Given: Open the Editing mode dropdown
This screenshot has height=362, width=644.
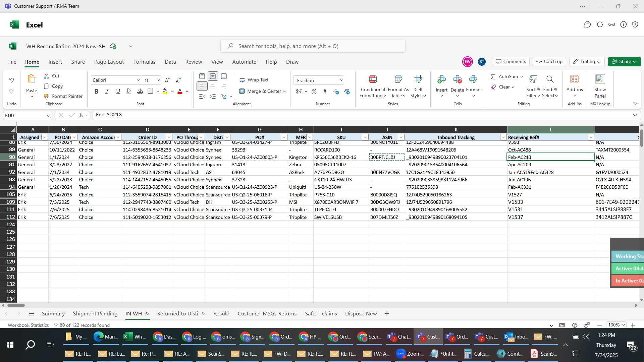Looking at the screenshot, I should click(587, 62).
